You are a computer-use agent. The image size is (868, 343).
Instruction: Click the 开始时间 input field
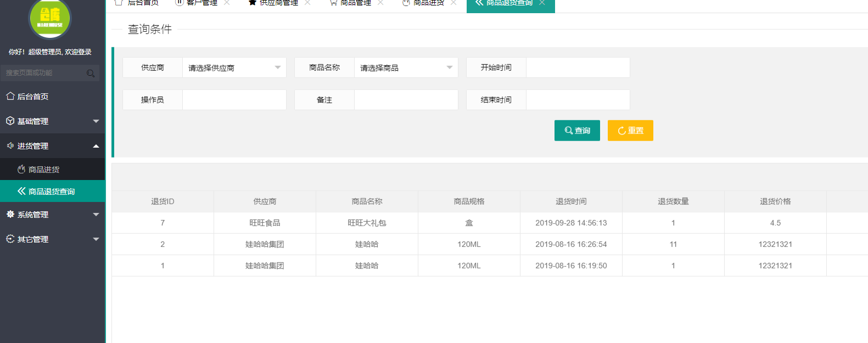pyautogui.click(x=578, y=68)
